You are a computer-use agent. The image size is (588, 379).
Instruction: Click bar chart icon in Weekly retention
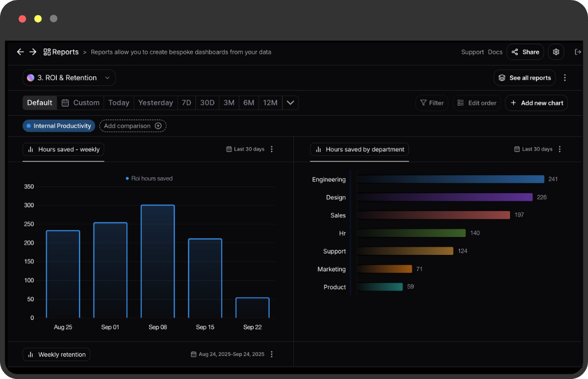(31, 354)
